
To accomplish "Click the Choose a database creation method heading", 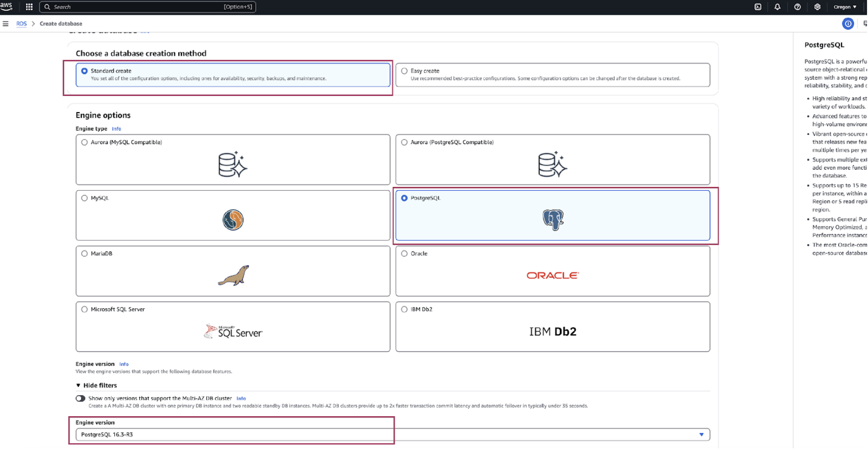I will coord(141,53).
